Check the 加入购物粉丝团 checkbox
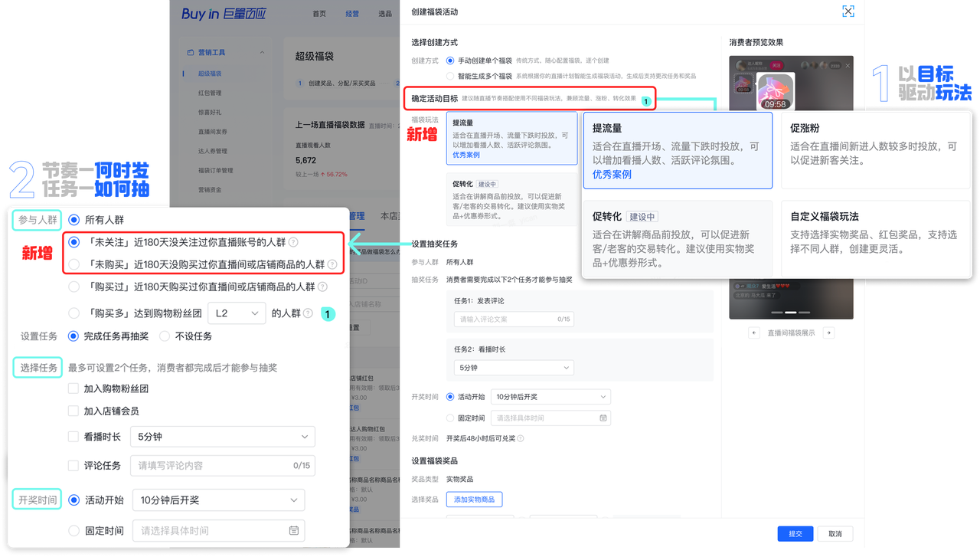This screenshot has width=980, height=557. tap(73, 388)
